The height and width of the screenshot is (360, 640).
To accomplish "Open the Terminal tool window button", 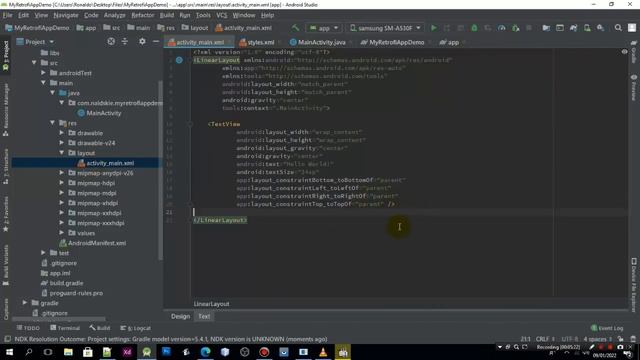I will pos(65,328).
